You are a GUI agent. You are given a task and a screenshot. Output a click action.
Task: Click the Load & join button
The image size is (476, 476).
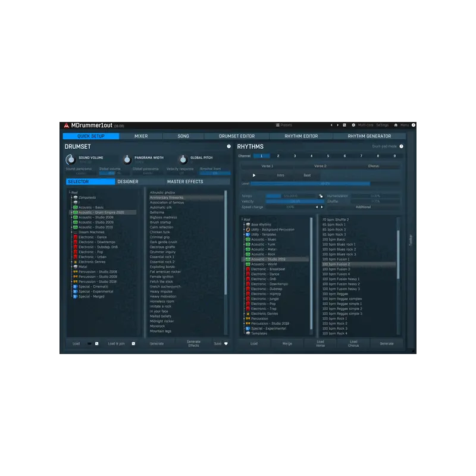click(x=116, y=344)
